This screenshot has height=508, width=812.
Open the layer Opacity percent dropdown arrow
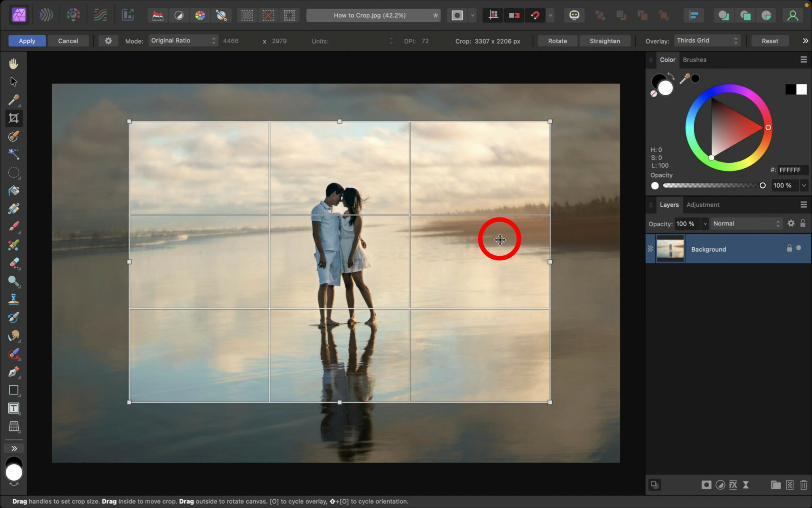tap(705, 223)
